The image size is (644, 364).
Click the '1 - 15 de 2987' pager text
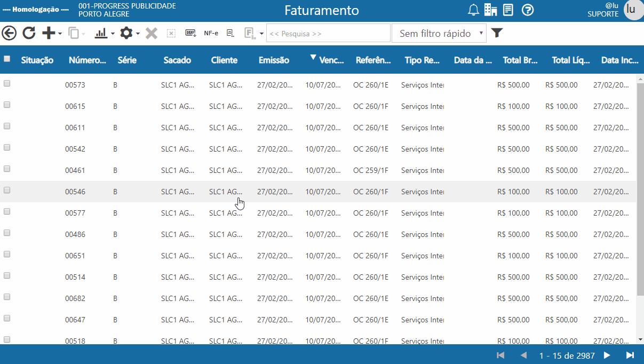(567, 355)
